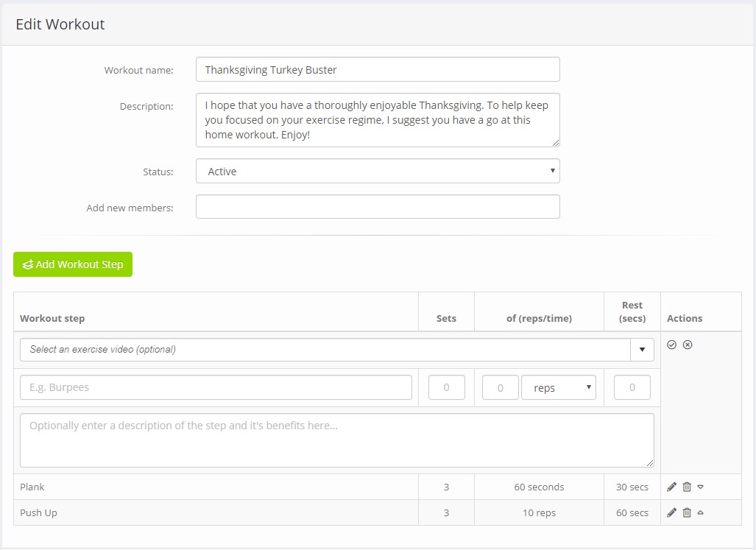Click the 60 secs rest value for Push Up
This screenshot has height=550, width=756.
click(632, 513)
